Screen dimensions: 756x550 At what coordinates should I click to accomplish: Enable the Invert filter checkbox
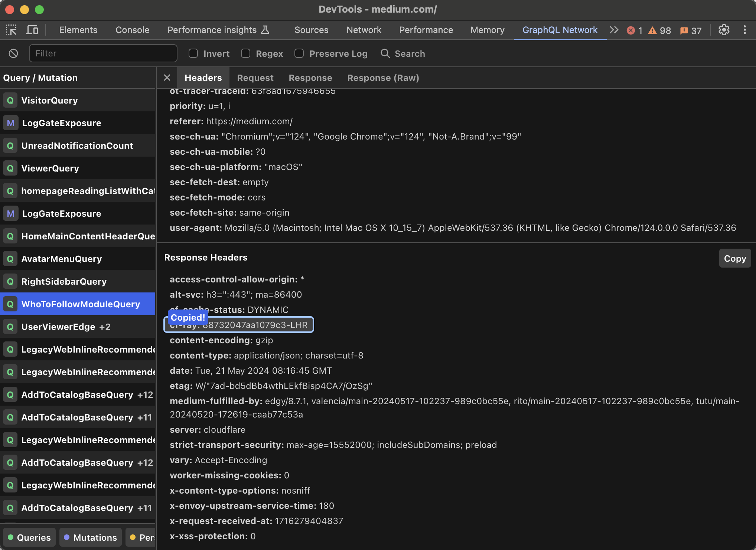click(x=193, y=53)
